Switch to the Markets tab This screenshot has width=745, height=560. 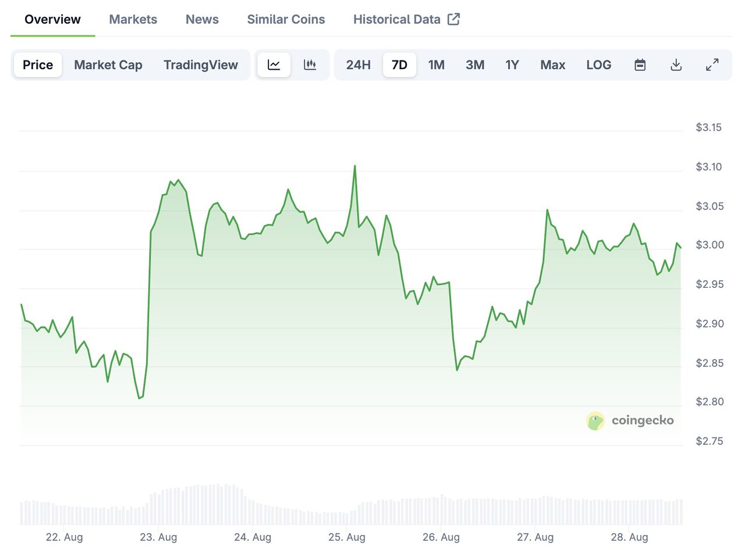pos(133,19)
